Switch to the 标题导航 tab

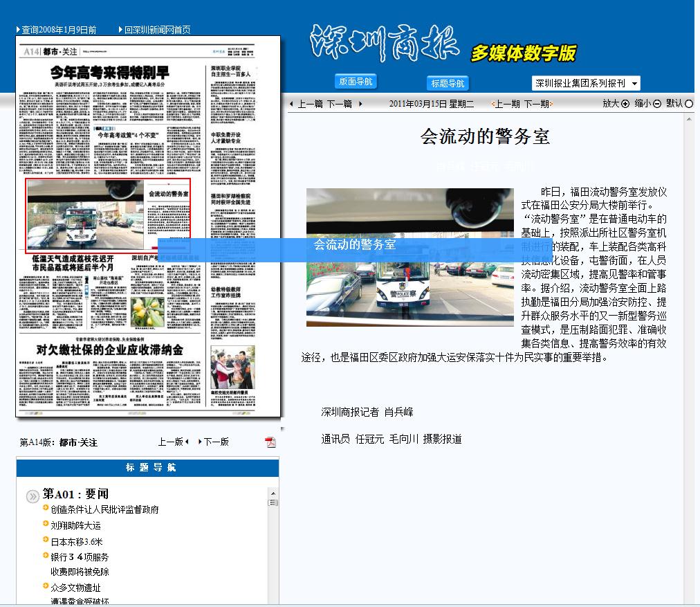(448, 84)
